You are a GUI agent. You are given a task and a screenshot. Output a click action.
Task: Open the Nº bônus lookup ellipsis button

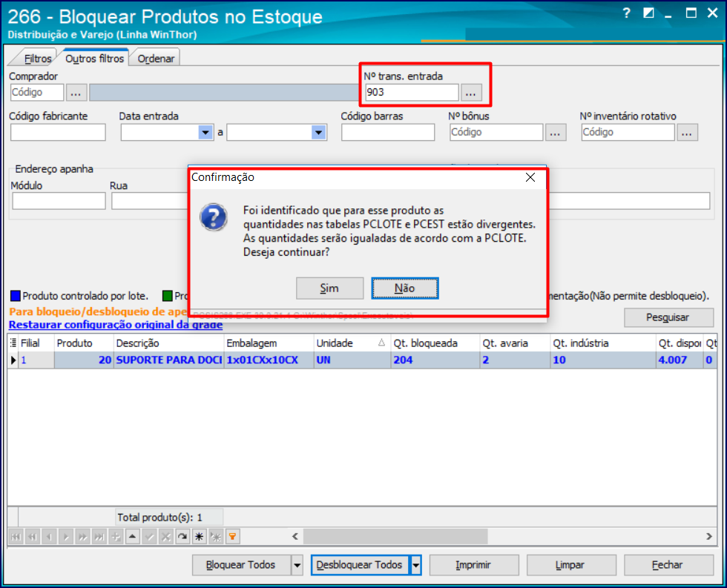[x=556, y=133]
